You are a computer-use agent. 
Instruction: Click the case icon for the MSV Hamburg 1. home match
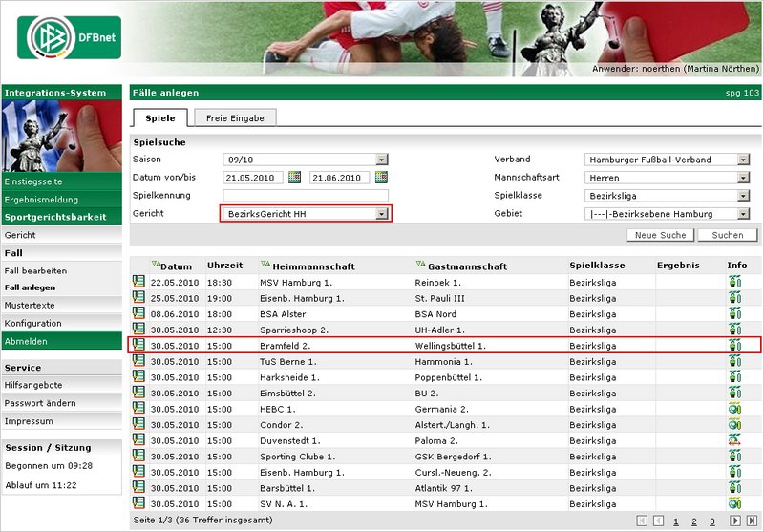[x=138, y=281]
